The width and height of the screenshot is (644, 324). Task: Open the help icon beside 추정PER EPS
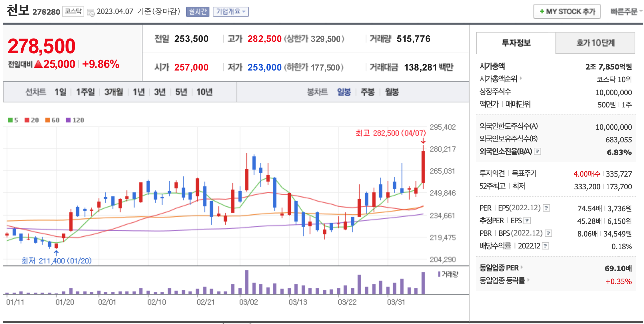click(527, 221)
